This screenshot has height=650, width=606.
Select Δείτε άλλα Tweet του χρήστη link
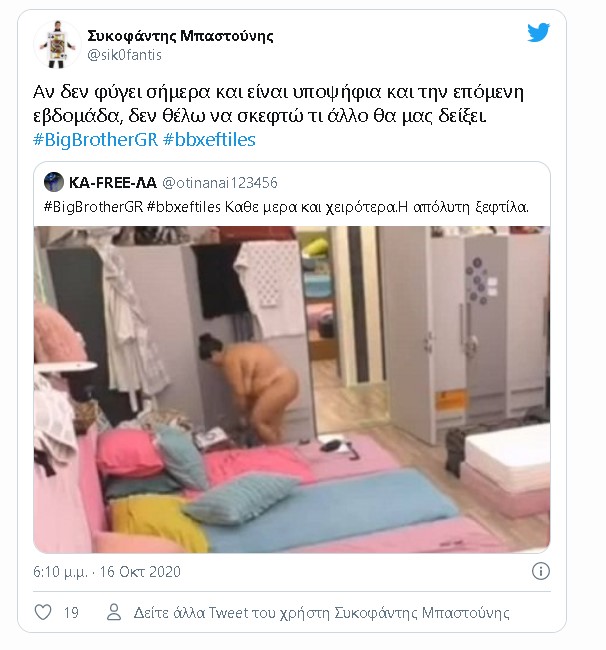coord(321,613)
